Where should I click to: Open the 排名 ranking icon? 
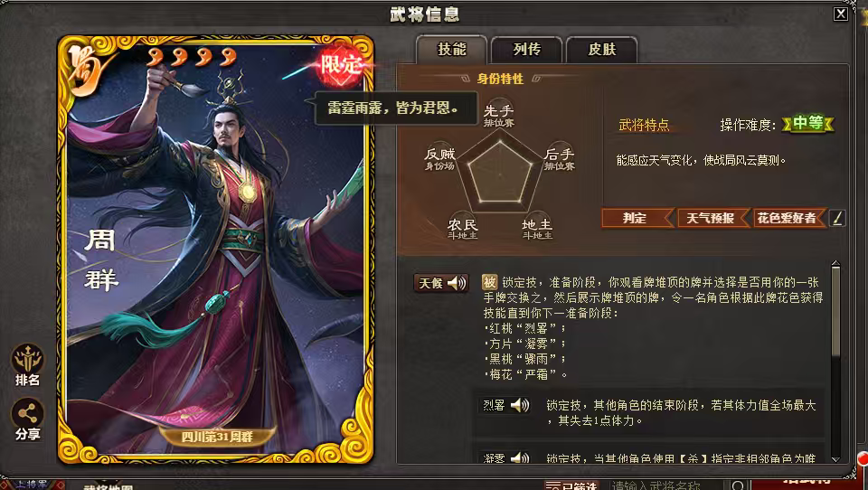(27, 365)
